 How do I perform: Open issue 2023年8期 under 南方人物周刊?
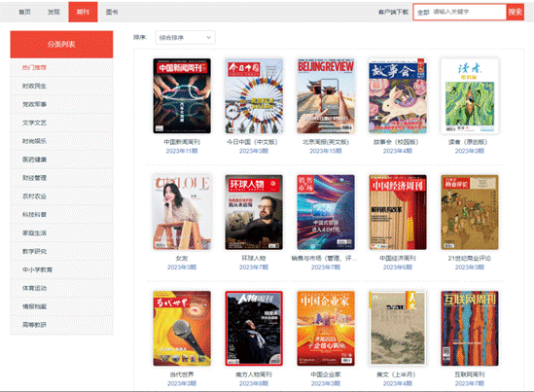coord(254,383)
